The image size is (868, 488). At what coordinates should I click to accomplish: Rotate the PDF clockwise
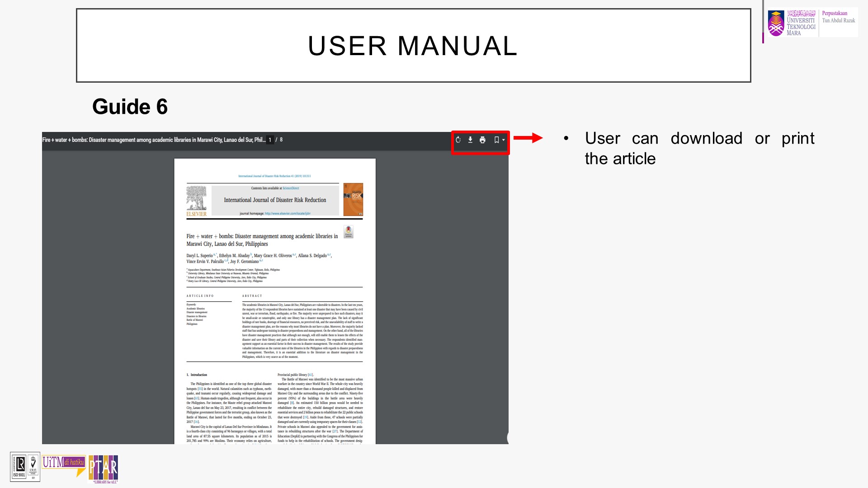[458, 140]
